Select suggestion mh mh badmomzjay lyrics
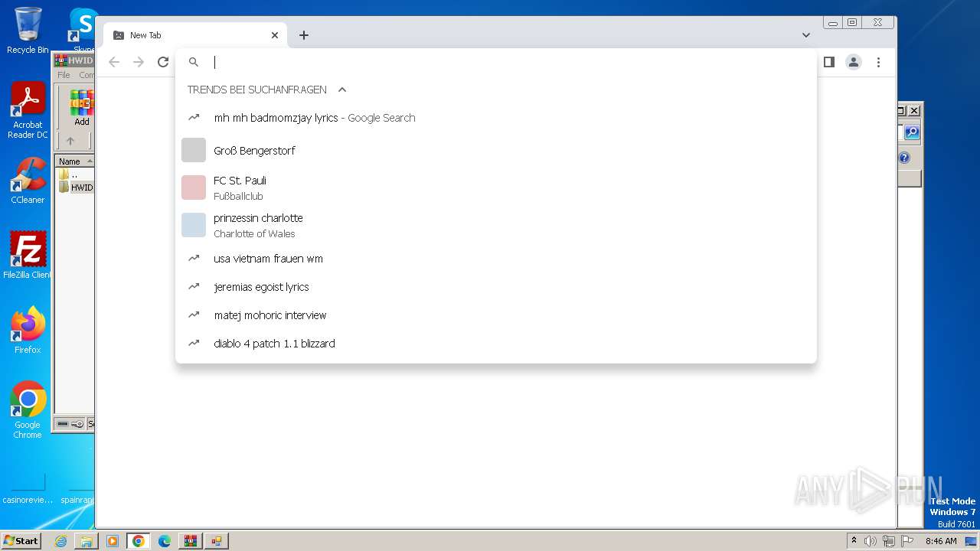The image size is (980, 551). (496, 118)
